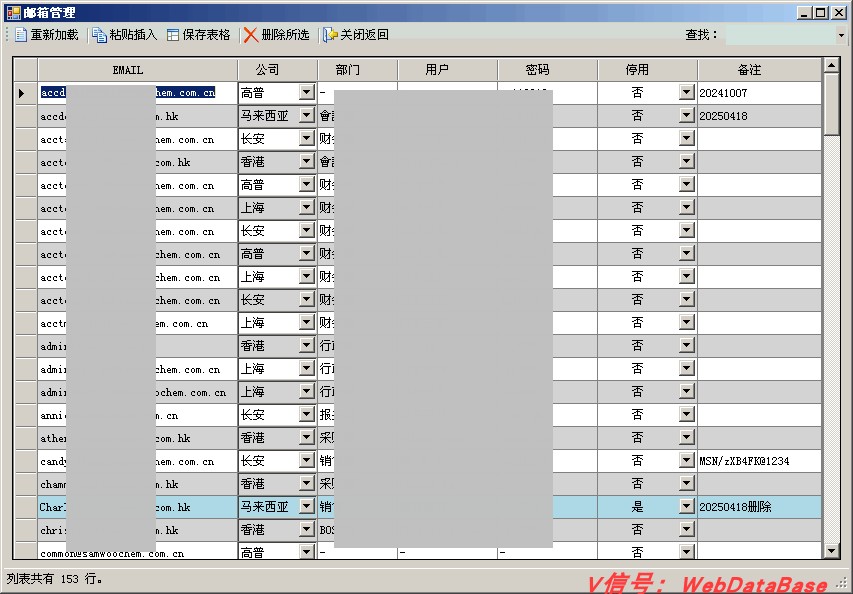Click the row header of the Charl row
Viewport: 853px width, 594px height.
tap(26, 507)
